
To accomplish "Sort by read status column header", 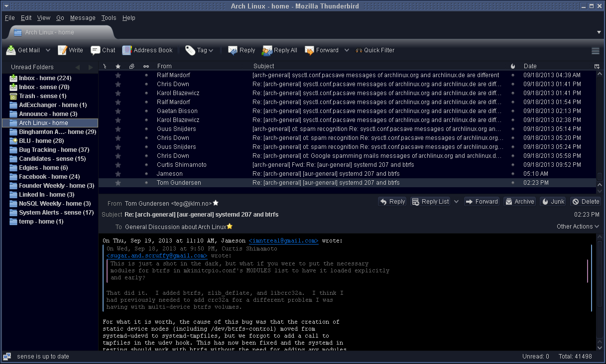I will pos(146,66).
